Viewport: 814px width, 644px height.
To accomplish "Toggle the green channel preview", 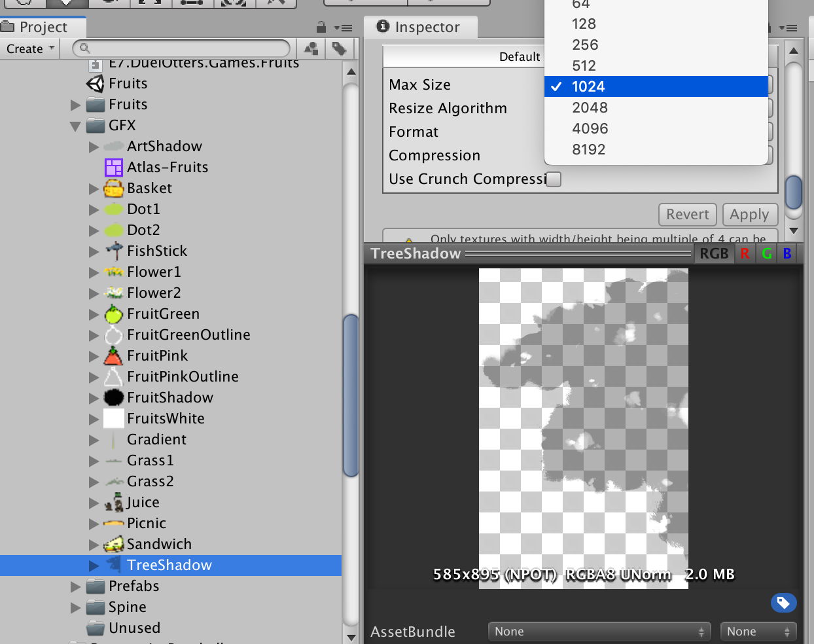I will click(x=767, y=254).
